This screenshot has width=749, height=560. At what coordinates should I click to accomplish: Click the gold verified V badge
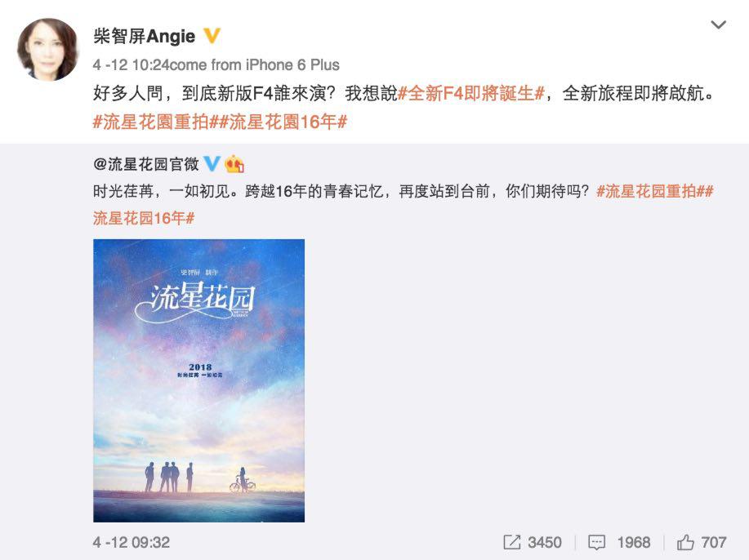(x=212, y=36)
